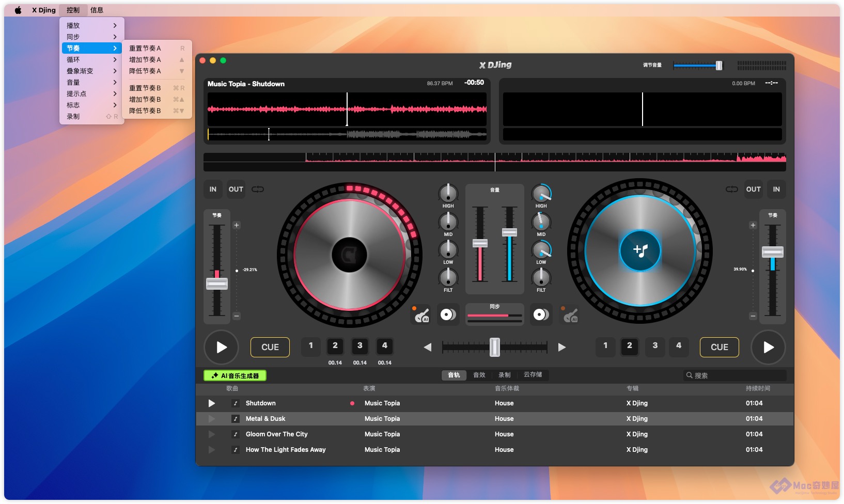Expand the 音量 submenu
The image size is (844, 504).
(x=92, y=82)
